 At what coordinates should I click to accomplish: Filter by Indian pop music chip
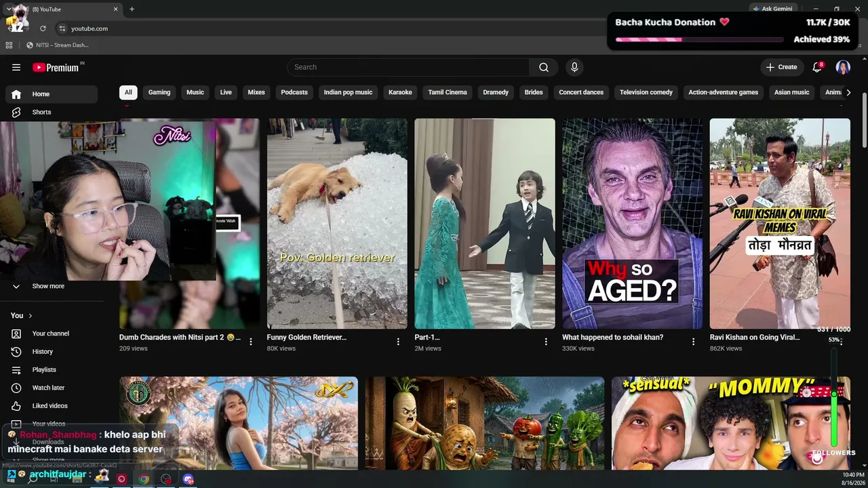(348, 92)
